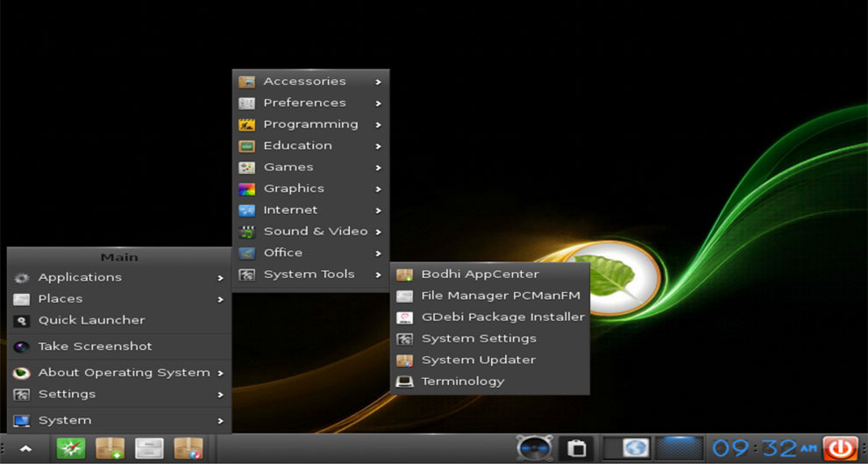Viewport: 868px width, 464px height.
Task: Click the System Tools wrench icon
Action: (x=247, y=275)
